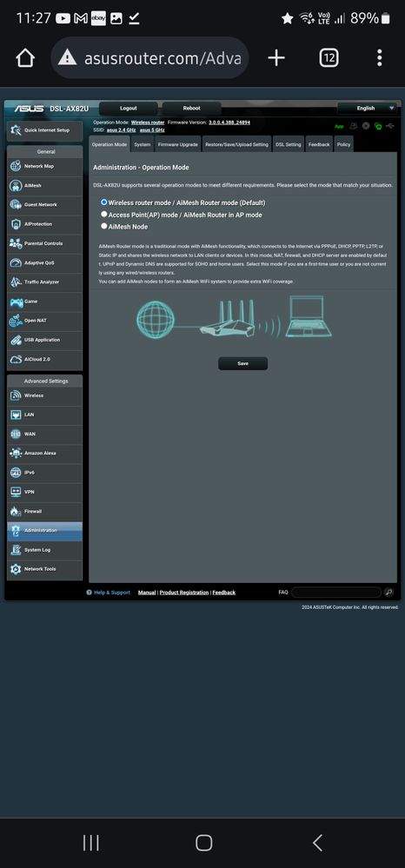Image resolution: width=405 pixels, height=868 pixels.
Task: Click the green App link icon
Action: (x=339, y=127)
